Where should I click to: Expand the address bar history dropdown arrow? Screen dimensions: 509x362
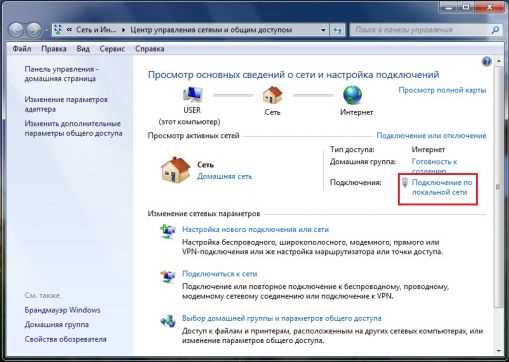(x=323, y=30)
